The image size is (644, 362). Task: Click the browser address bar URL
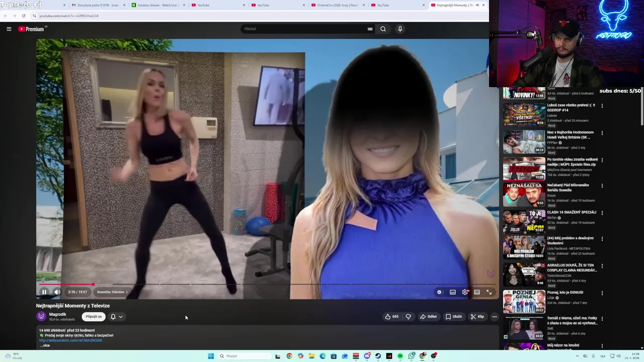tap(69, 16)
